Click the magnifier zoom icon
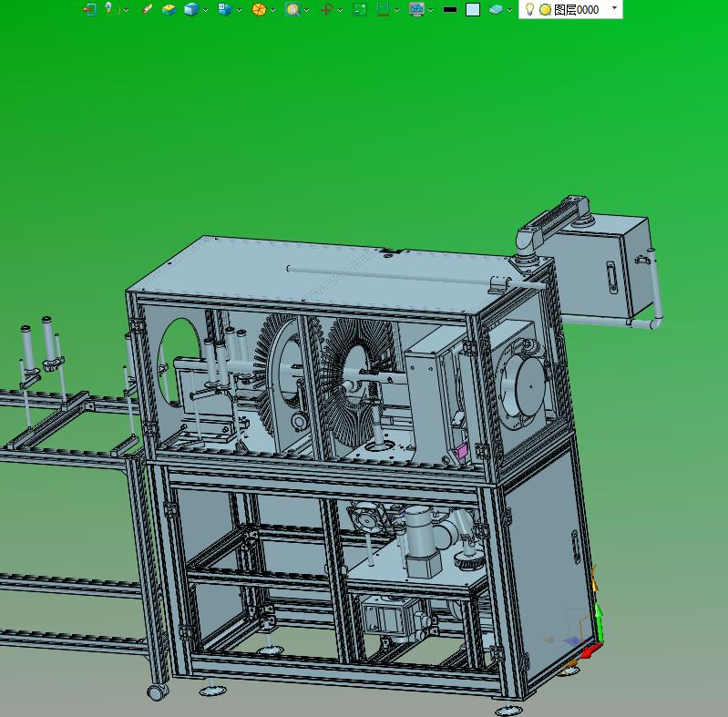 (292, 9)
